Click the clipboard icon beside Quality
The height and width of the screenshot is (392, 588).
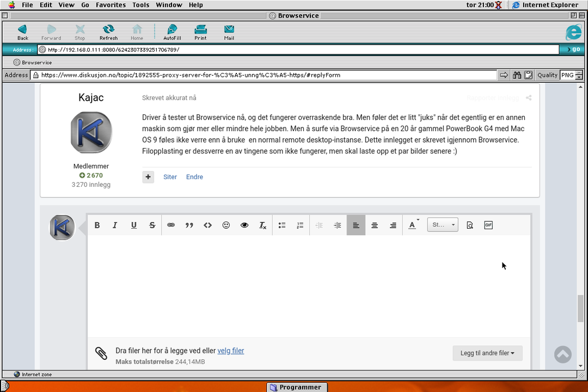point(528,75)
